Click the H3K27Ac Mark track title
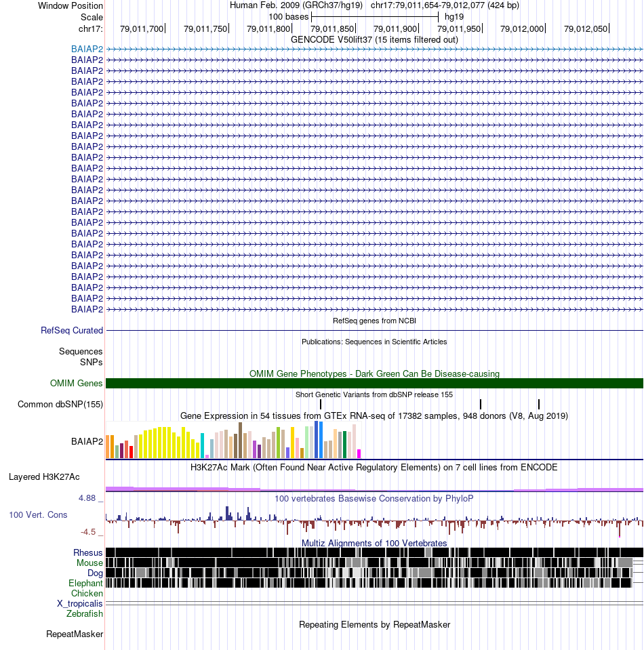 click(374, 467)
